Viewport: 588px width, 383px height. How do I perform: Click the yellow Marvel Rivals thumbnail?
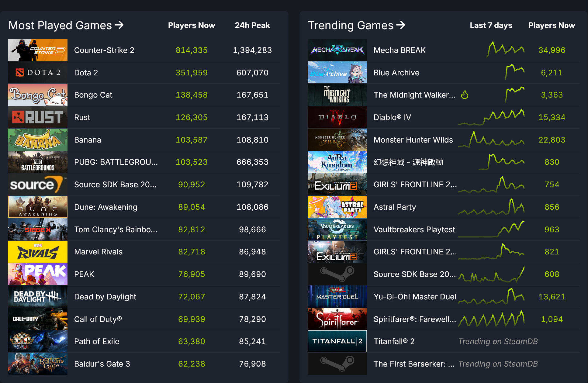[38, 252]
